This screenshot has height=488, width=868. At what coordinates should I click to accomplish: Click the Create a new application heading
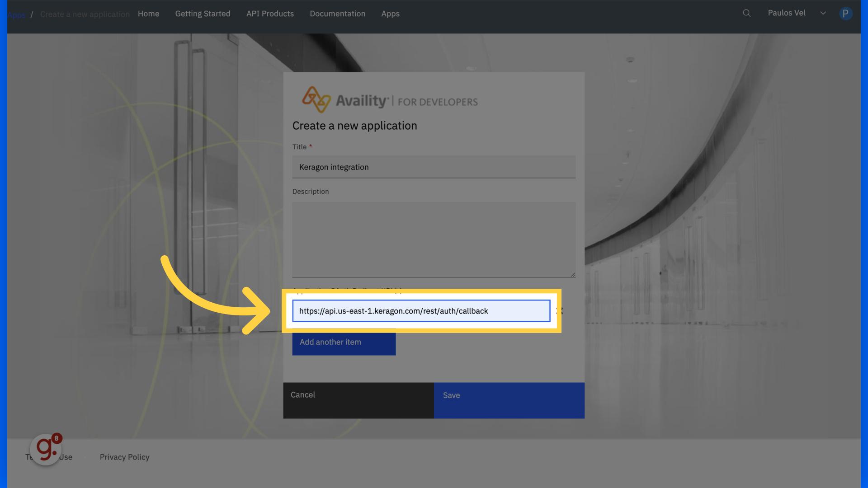354,126
